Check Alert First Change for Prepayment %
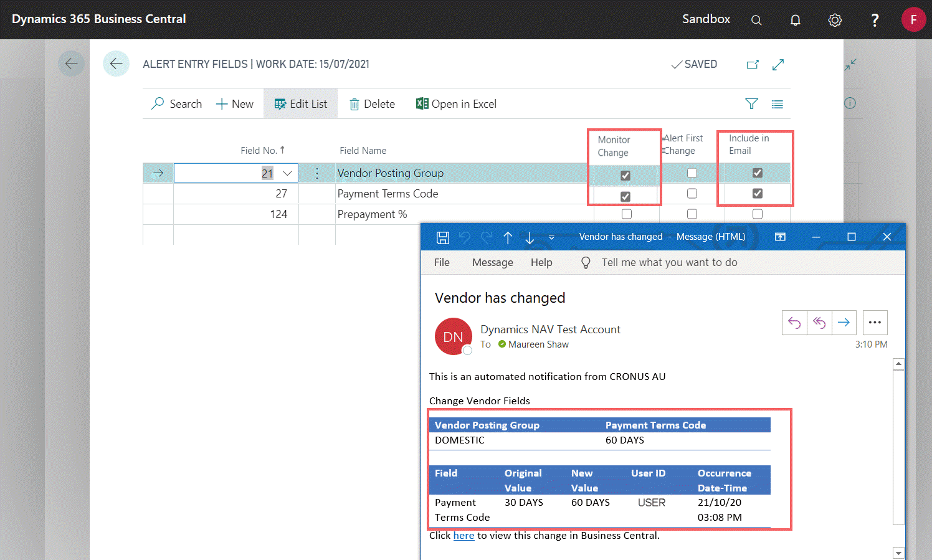 click(692, 214)
